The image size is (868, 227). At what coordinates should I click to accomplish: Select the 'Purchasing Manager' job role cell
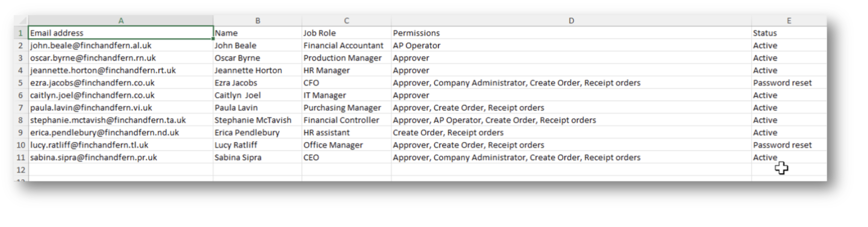click(x=346, y=108)
